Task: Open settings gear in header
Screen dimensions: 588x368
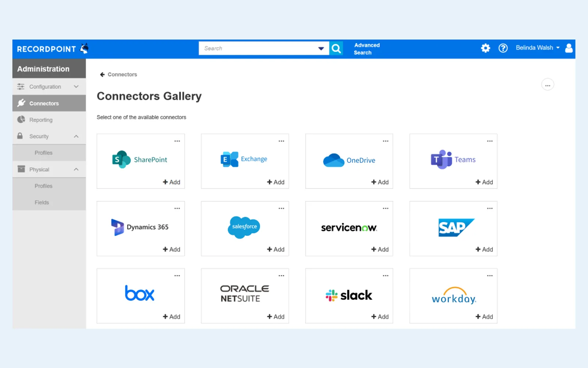Action: [x=485, y=48]
